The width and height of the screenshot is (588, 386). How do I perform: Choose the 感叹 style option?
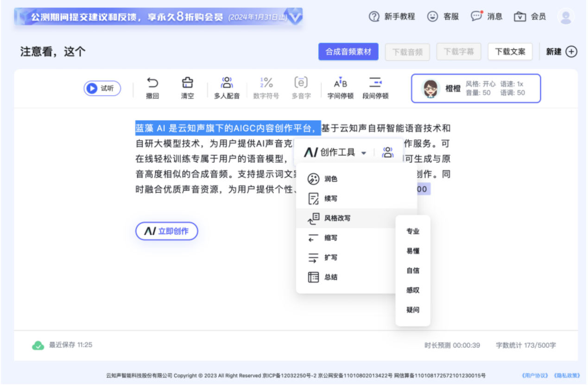click(x=413, y=290)
